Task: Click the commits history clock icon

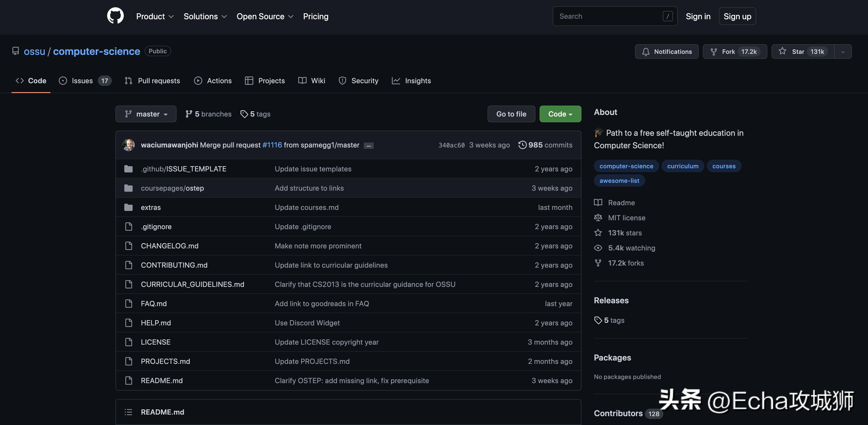Action: 522,145
